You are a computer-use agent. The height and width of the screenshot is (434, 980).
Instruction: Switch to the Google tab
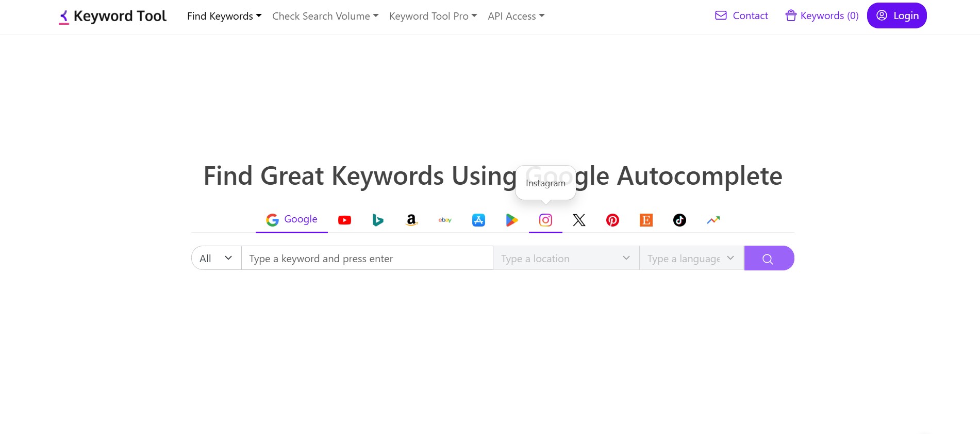[292, 220]
